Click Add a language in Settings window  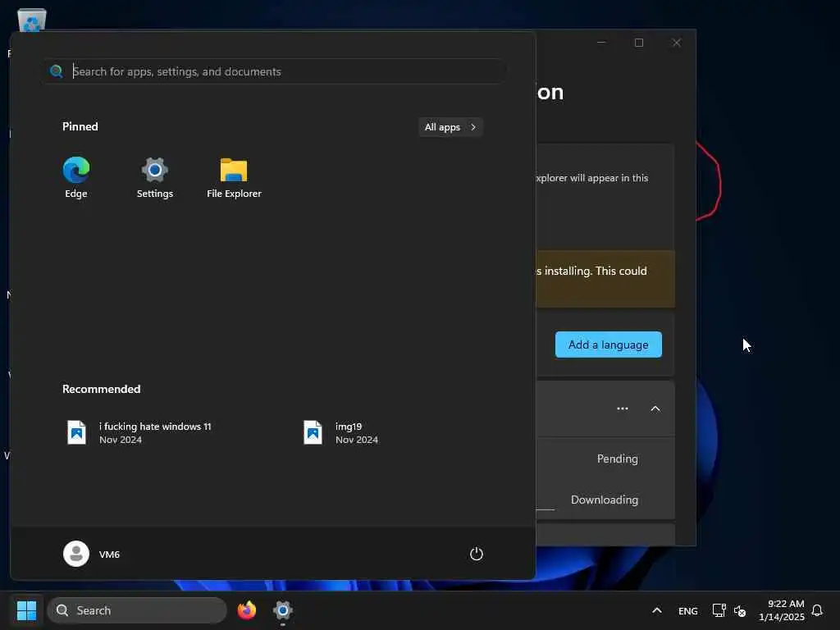coord(608,345)
